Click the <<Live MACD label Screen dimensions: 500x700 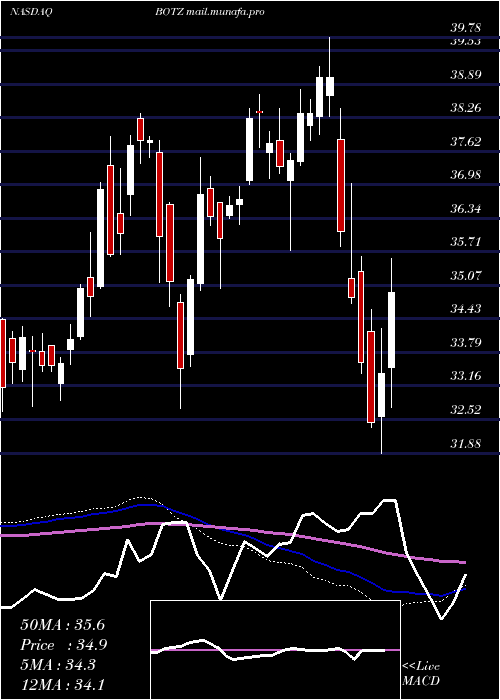pos(421,673)
